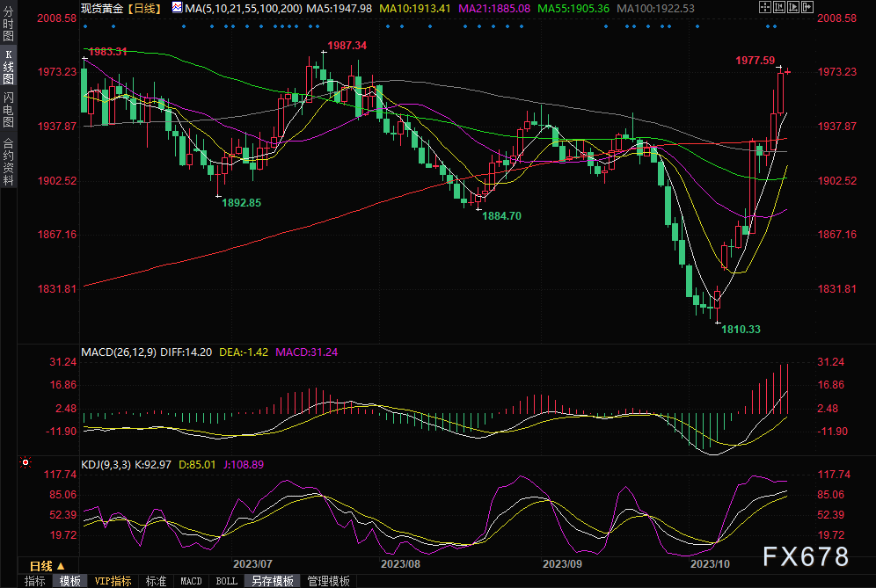Click the 1810.33 low price marker
Screen dimensions: 876x588
pyautogui.click(x=741, y=329)
